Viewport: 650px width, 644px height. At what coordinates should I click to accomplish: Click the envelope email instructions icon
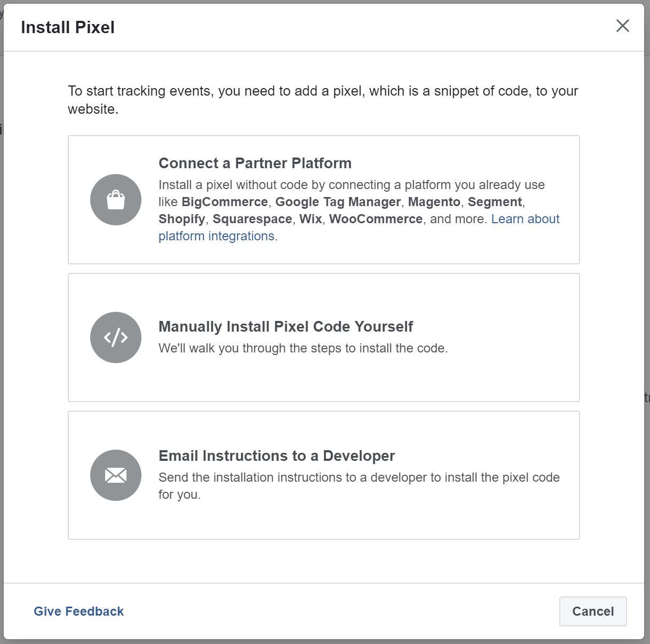click(x=116, y=475)
